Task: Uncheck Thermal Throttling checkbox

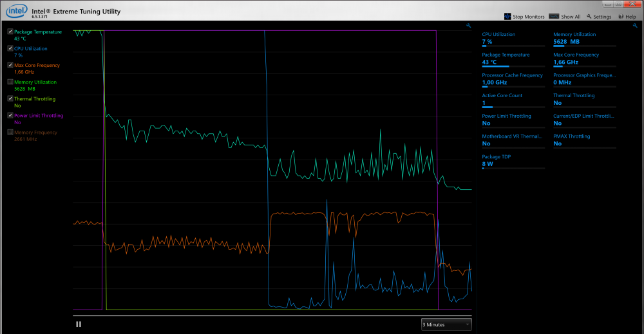Action: (10, 99)
